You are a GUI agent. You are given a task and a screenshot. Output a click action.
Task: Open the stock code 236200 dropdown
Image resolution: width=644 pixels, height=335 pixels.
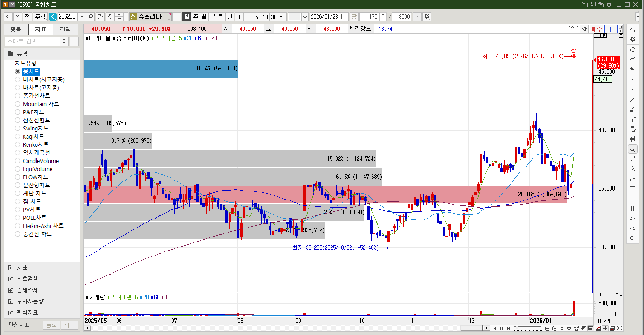click(x=82, y=17)
